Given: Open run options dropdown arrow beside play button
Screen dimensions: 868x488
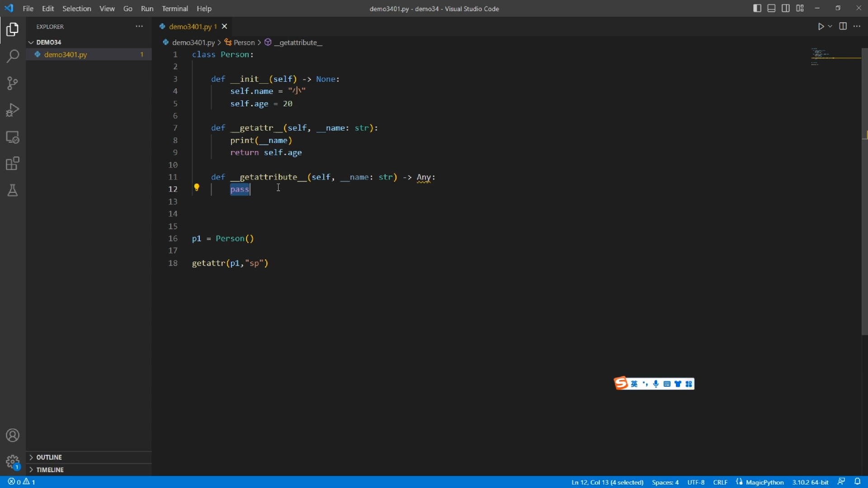Looking at the screenshot, I should tap(830, 27).
